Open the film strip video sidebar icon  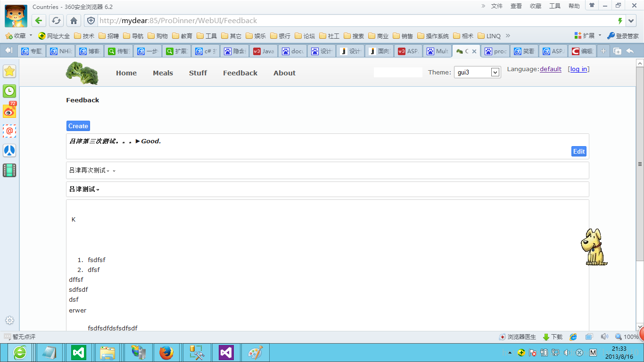[x=9, y=170]
